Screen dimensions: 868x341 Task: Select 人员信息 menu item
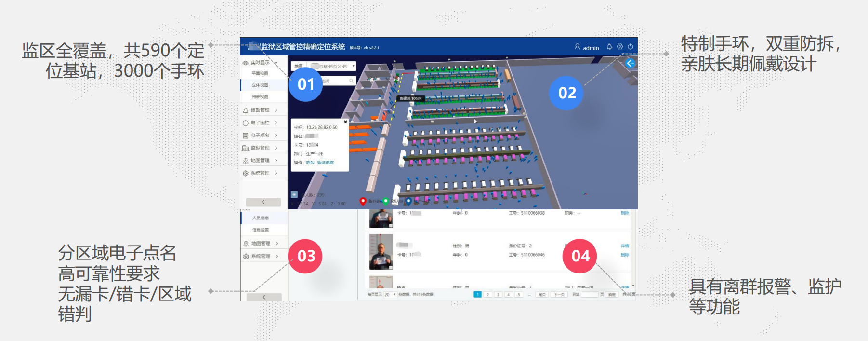point(261,218)
